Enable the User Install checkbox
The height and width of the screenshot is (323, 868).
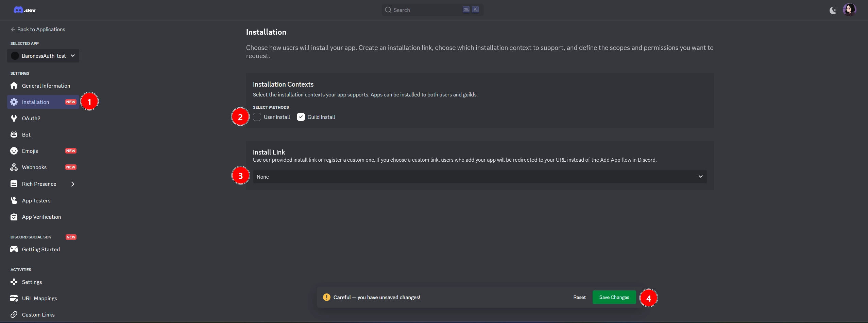257,117
